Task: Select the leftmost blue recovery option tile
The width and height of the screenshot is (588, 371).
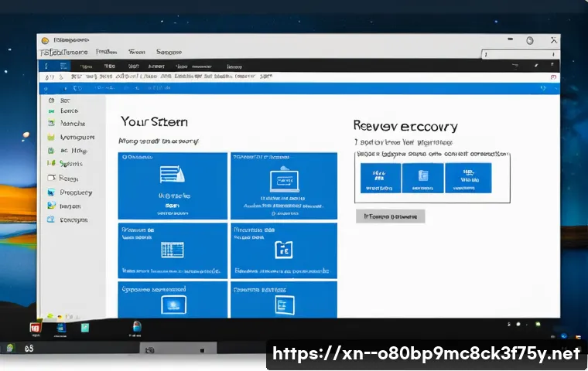Action: (380, 178)
